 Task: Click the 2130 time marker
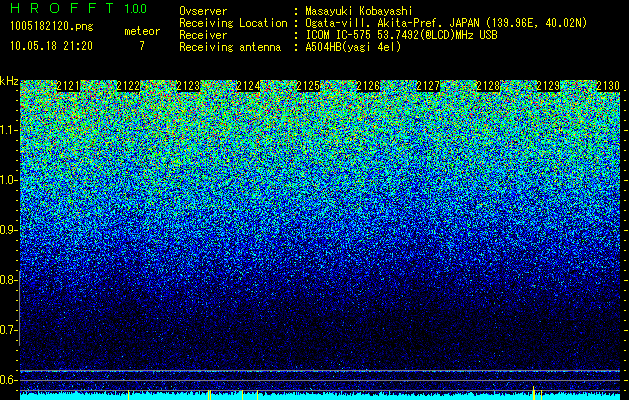pos(609,86)
